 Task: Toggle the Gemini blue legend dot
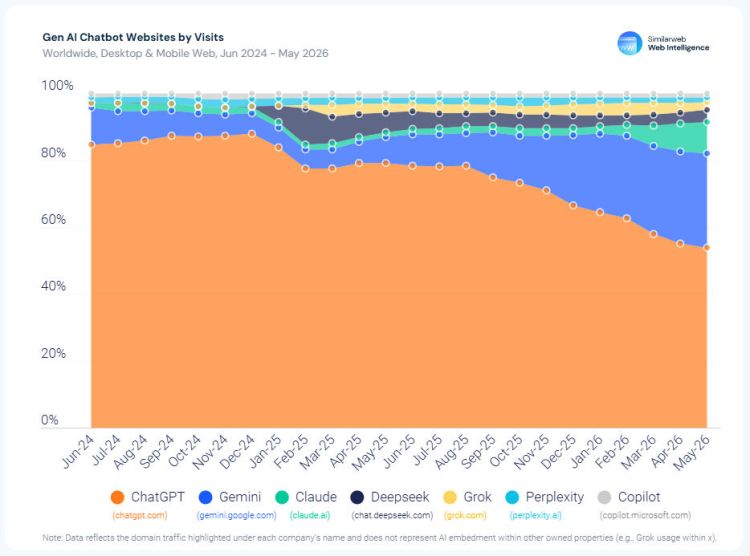pos(205,497)
